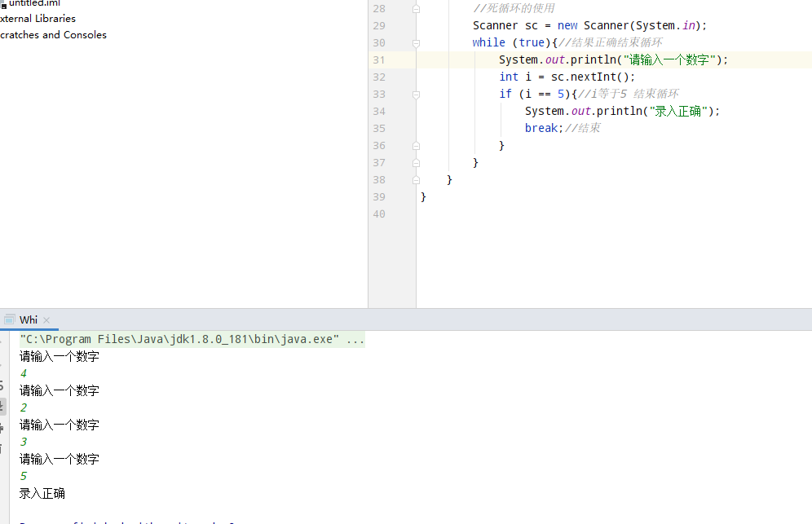Click the break keyword on line 35
This screenshot has height=524, width=812.
pos(541,128)
